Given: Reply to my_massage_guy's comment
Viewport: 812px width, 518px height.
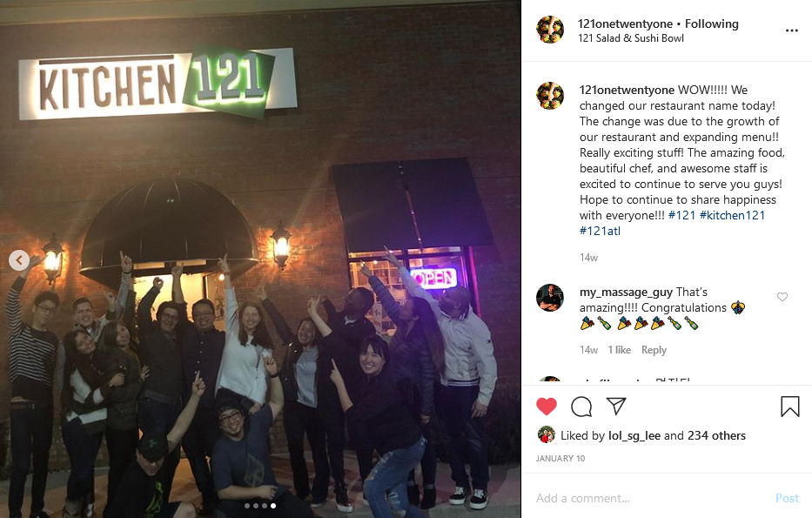Looking at the screenshot, I should point(654,350).
